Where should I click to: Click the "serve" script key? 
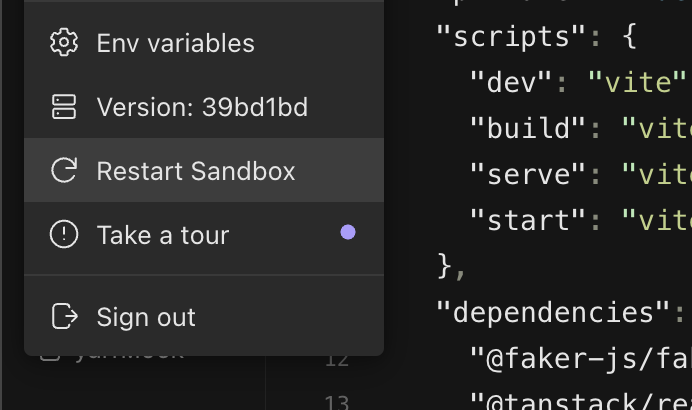pyautogui.click(x=527, y=174)
